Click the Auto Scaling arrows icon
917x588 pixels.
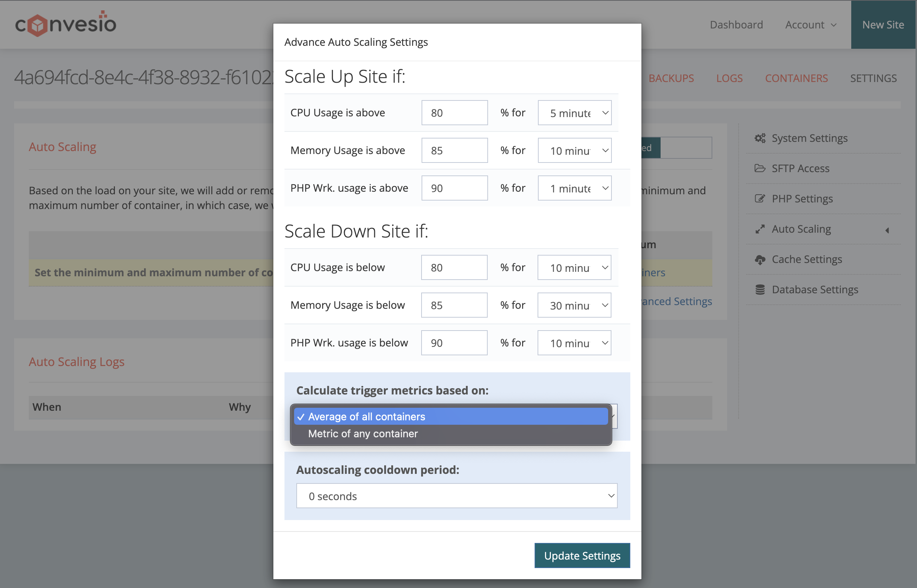[760, 229]
